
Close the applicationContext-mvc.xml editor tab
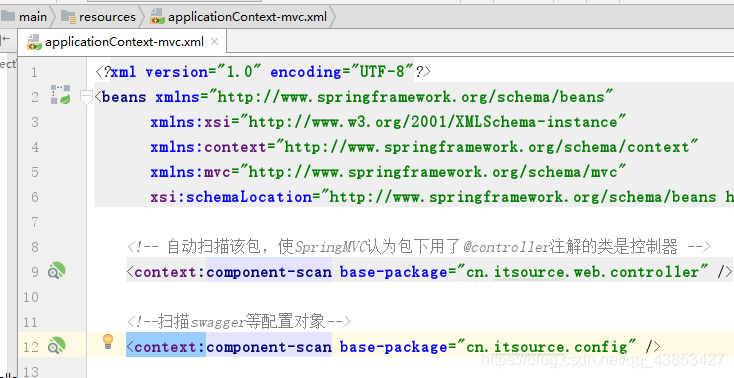[x=214, y=42]
